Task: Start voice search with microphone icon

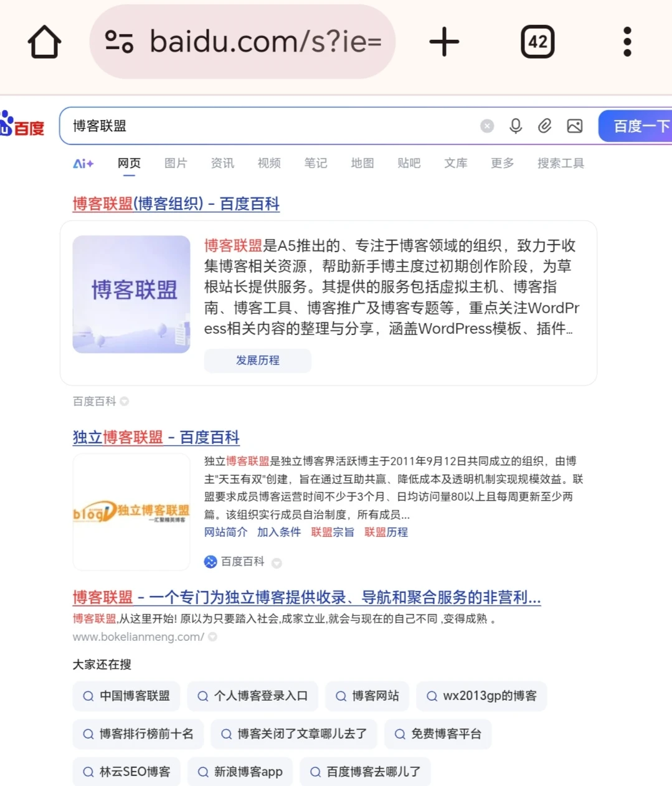Action: (516, 126)
